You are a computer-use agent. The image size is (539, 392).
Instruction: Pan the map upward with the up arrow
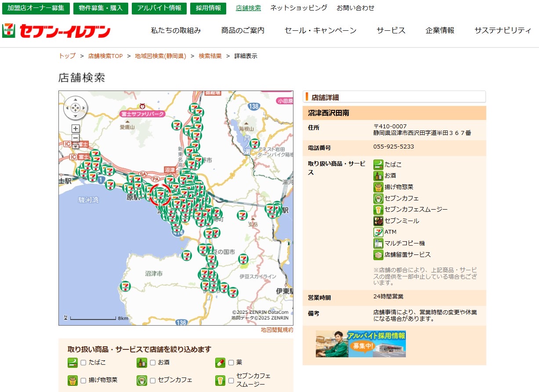[x=76, y=101]
